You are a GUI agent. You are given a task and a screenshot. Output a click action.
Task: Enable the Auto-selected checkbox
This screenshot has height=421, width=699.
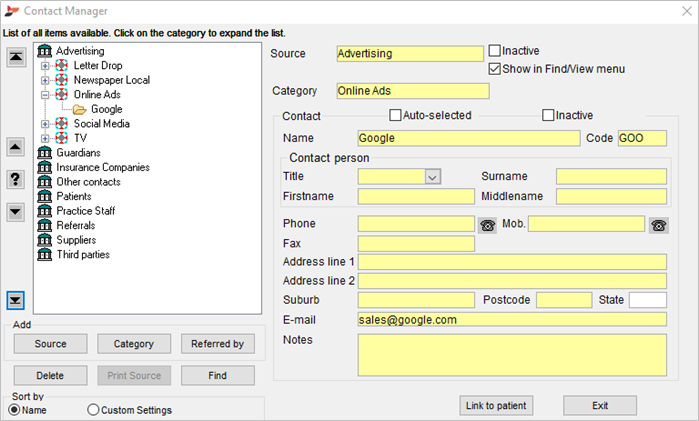click(x=395, y=115)
